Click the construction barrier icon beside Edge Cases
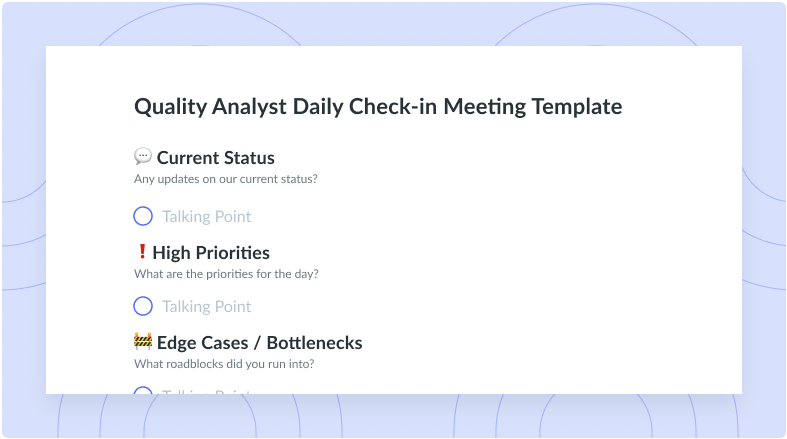 (143, 342)
